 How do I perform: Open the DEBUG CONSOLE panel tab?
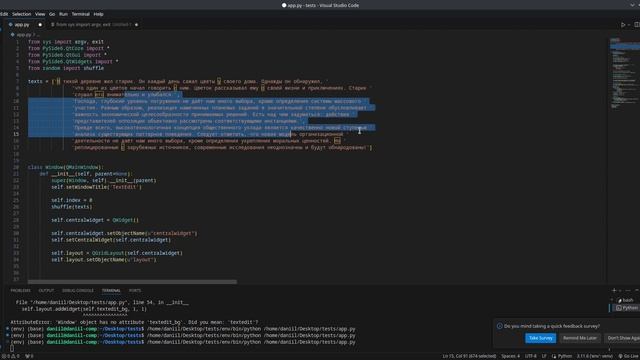click(x=78, y=291)
